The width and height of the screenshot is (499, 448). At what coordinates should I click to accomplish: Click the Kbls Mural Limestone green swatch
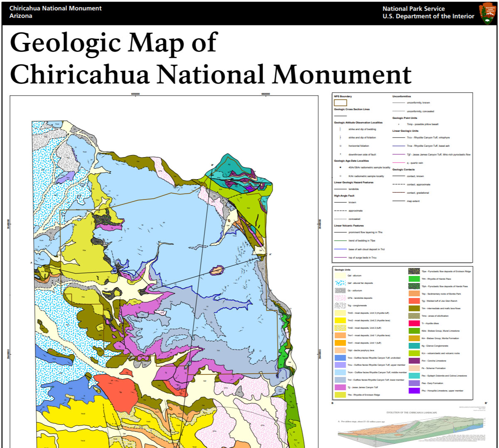(414, 331)
